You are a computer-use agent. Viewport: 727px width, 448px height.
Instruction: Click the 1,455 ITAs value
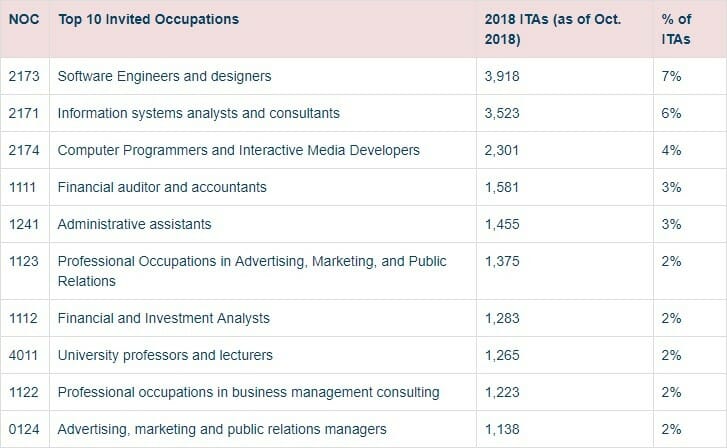coord(502,224)
